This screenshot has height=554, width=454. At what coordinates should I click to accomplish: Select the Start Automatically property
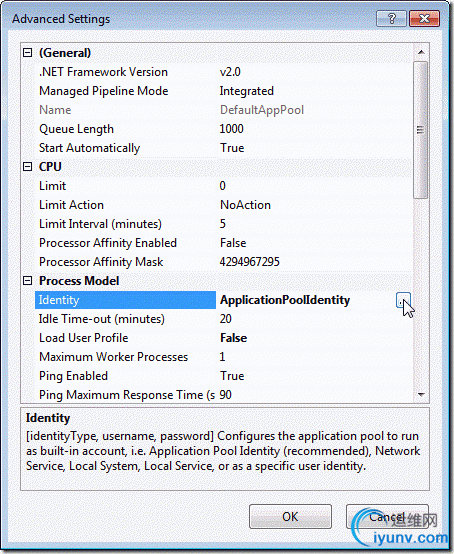point(224,148)
